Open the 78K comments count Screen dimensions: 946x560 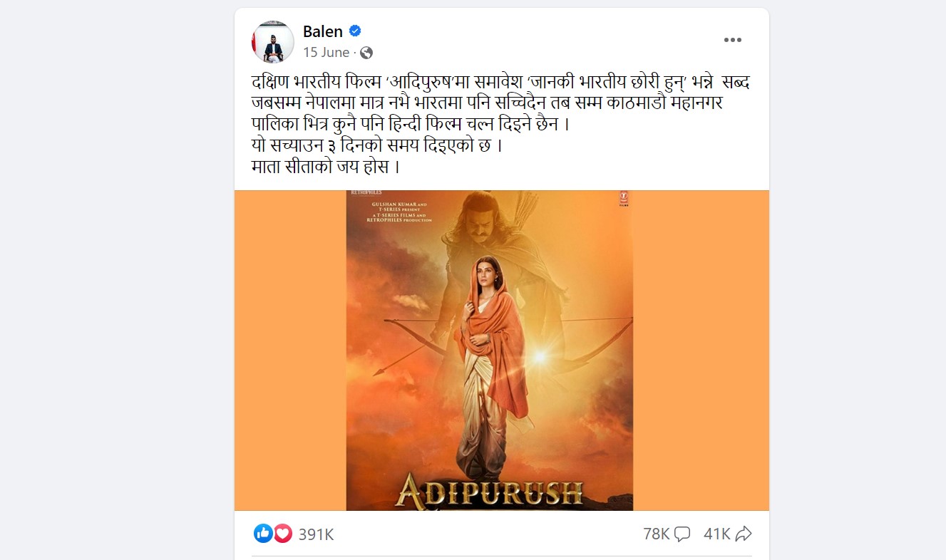coord(656,534)
